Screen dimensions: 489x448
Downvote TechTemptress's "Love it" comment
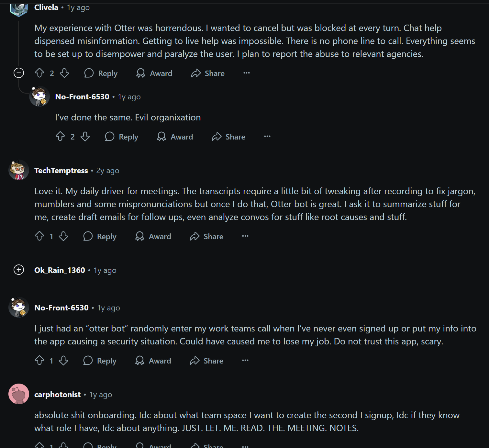pyautogui.click(x=63, y=236)
